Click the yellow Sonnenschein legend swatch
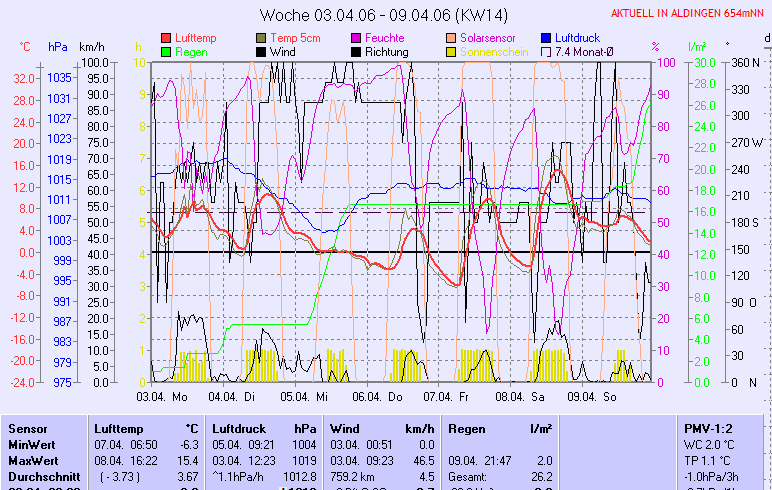772x490 pixels. coord(452,52)
